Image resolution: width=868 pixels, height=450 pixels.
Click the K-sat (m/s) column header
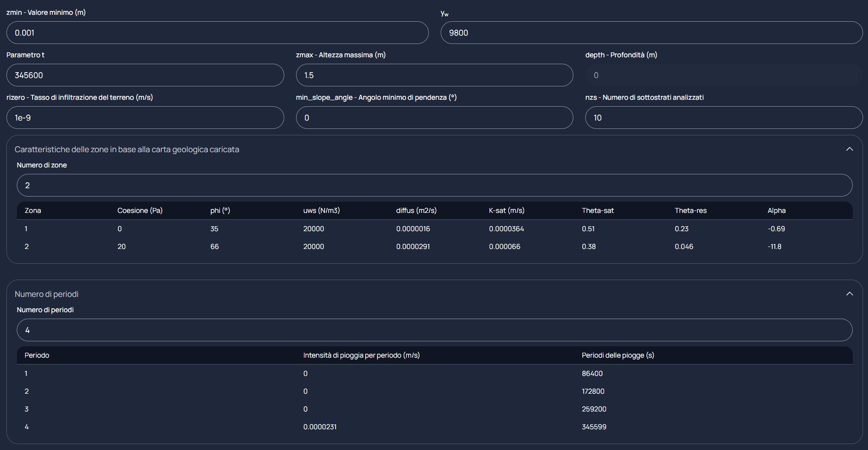507,210
